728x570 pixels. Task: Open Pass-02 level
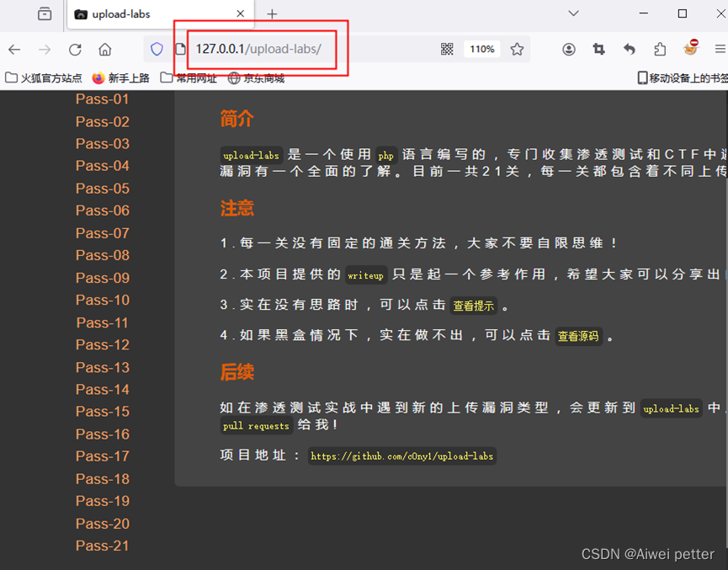point(102,122)
